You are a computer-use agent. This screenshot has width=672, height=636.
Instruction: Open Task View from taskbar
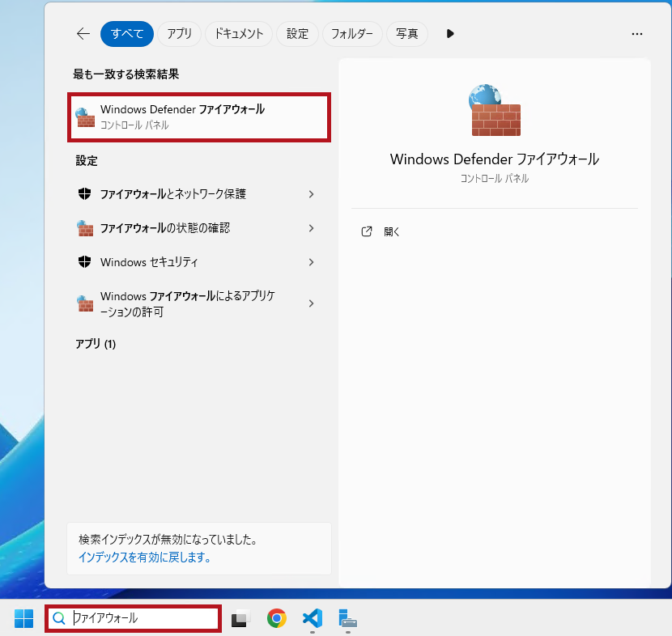[240, 618]
